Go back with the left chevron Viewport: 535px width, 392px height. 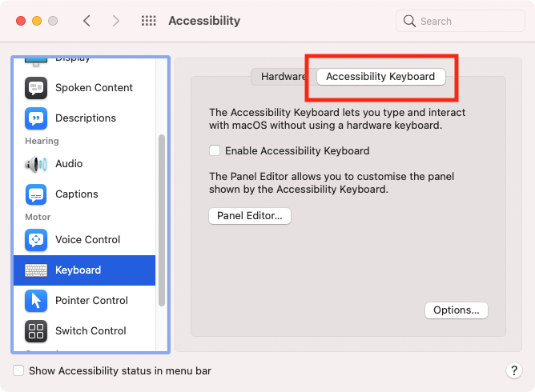[x=86, y=21]
